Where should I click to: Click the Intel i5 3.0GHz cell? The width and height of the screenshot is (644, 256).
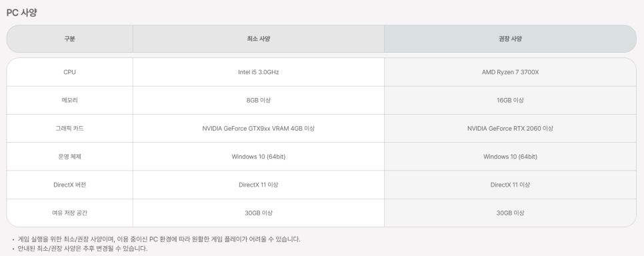point(259,72)
